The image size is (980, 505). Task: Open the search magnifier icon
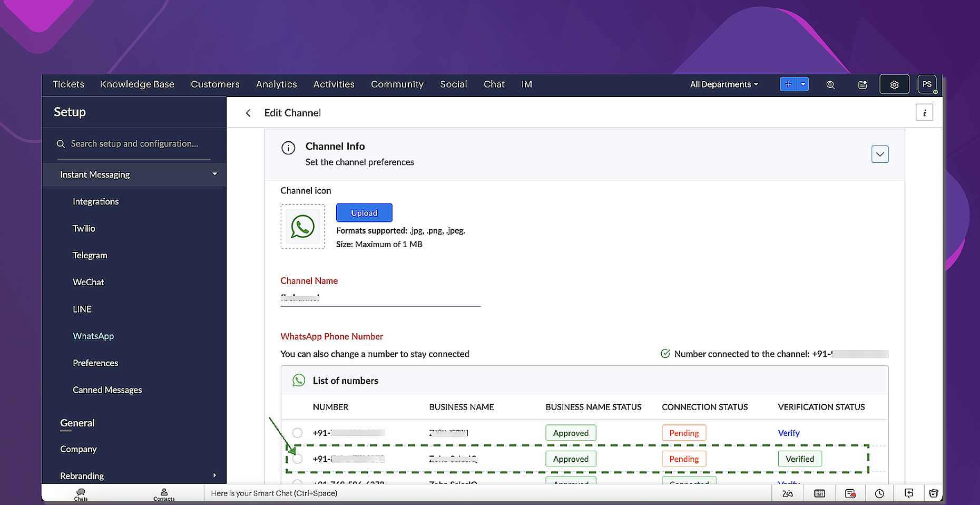pyautogui.click(x=830, y=85)
